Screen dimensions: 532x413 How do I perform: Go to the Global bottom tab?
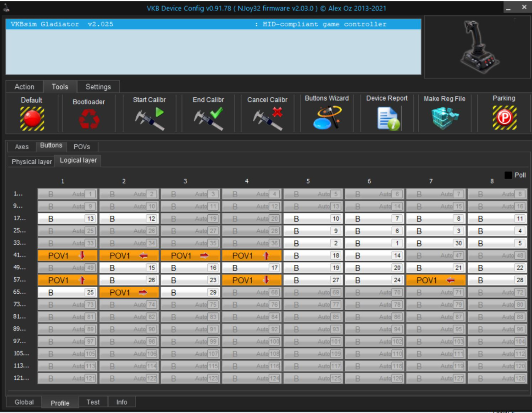tap(24, 402)
